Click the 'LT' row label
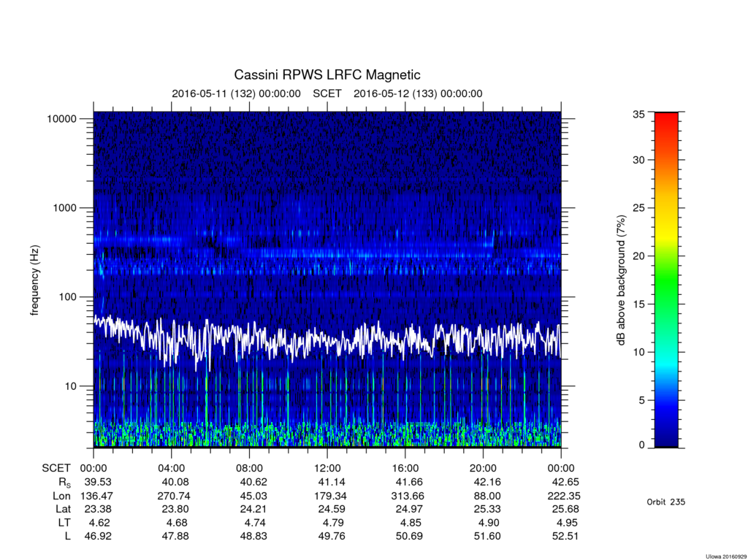 pos(64,523)
